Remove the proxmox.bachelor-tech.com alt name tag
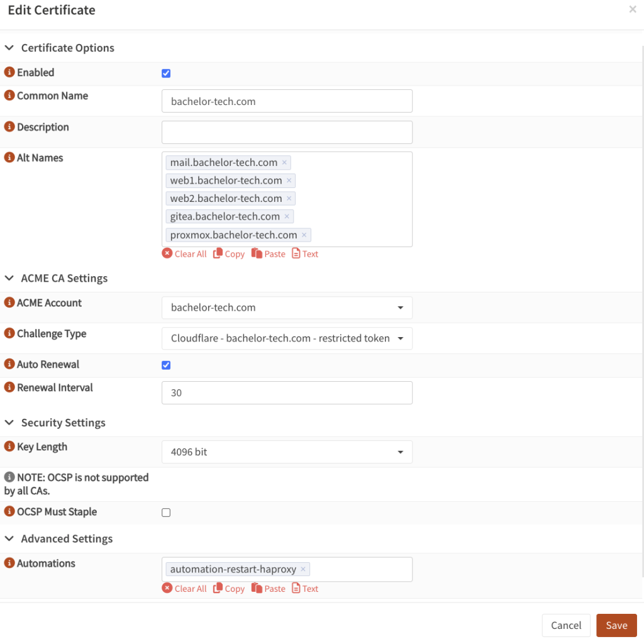Screen dimensions: 644x644 coord(304,235)
